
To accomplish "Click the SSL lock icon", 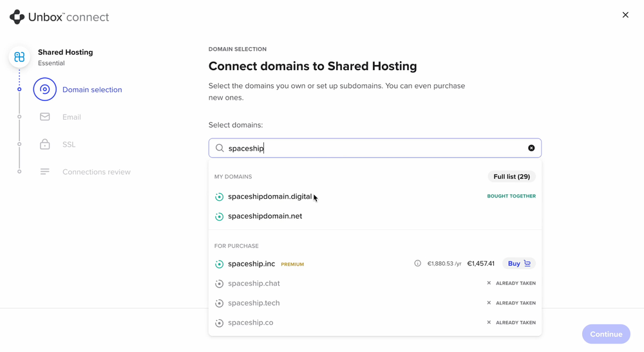I will click(x=45, y=144).
